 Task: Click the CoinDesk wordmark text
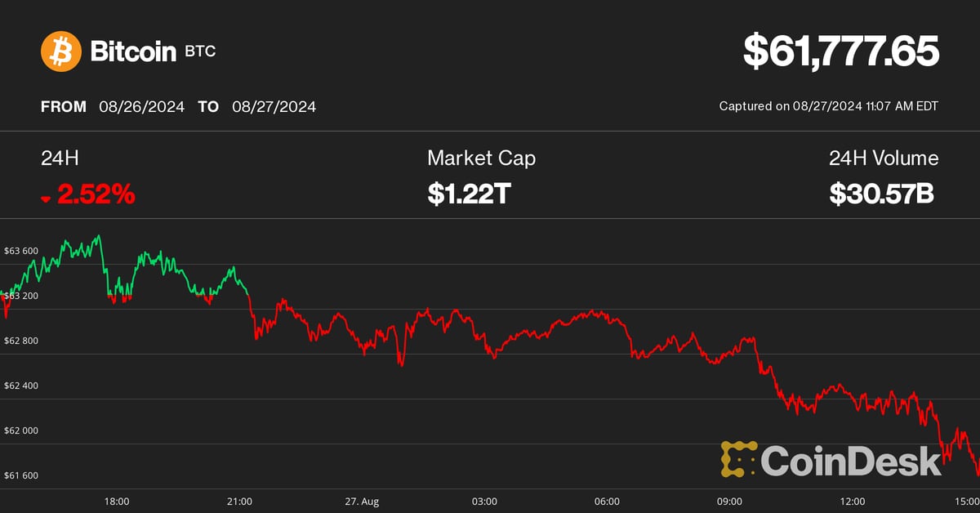pos(851,460)
